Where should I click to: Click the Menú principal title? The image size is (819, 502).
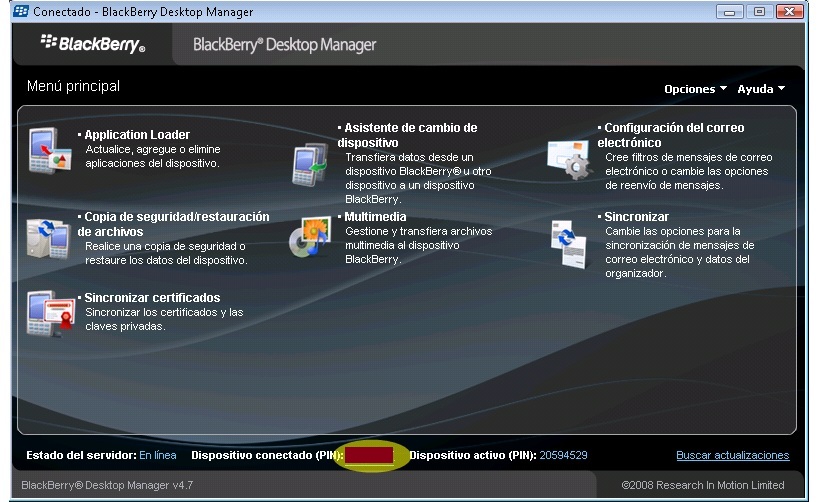[x=73, y=86]
